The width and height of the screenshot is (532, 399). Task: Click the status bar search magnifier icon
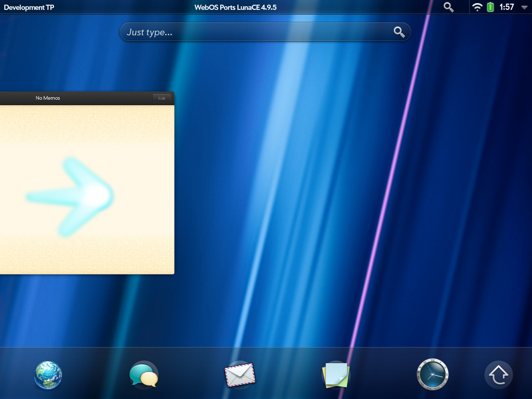(x=449, y=7)
